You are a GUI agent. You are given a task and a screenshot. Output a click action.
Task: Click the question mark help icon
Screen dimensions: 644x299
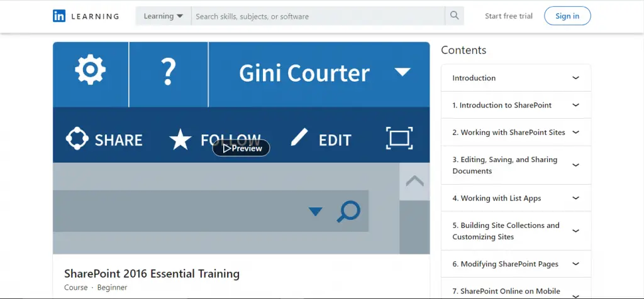pyautogui.click(x=168, y=72)
